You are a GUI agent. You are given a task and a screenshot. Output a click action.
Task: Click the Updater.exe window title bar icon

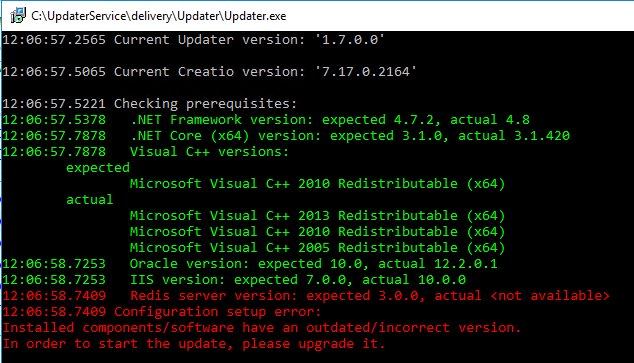click(x=18, y=16)
